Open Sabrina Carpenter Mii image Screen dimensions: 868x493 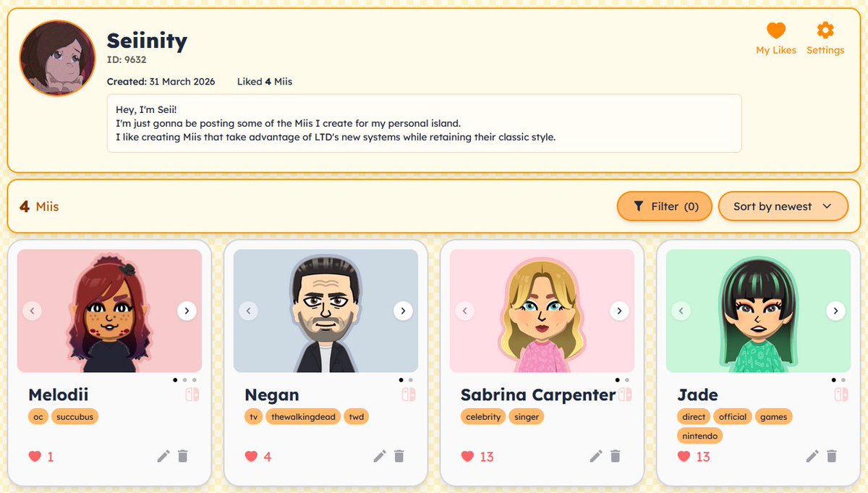pyautogui.click(x=542, y=311)
